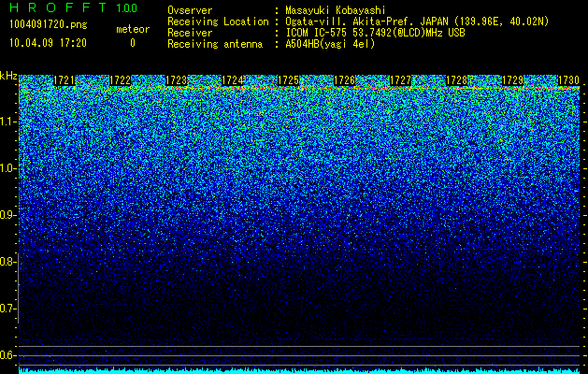
Task: Click the 1721 time marker
Action: [x=65, y=80]
